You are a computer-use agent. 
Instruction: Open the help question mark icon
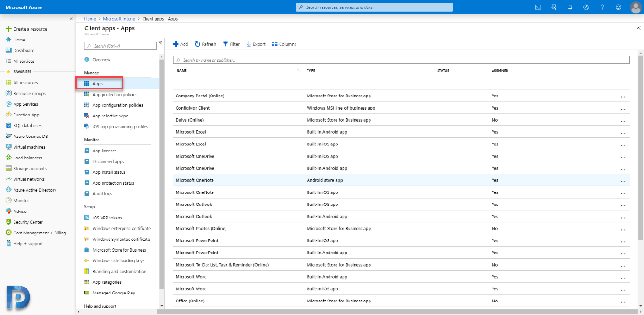pos(602,7)
